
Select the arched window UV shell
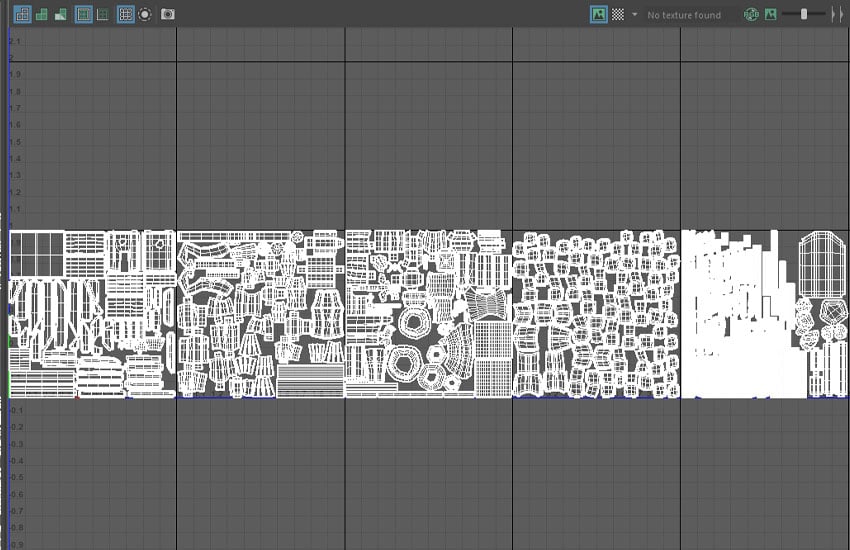pyautogui.click(x=823, y=264)
